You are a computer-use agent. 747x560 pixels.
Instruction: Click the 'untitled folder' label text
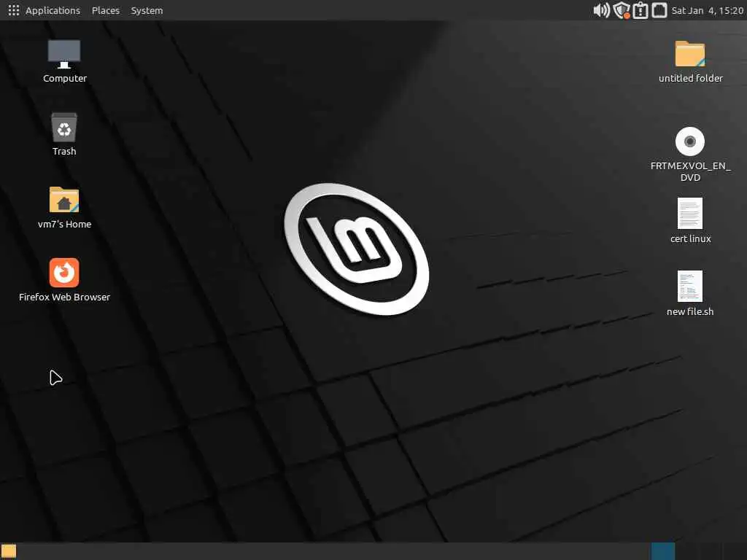pos(691,79)
